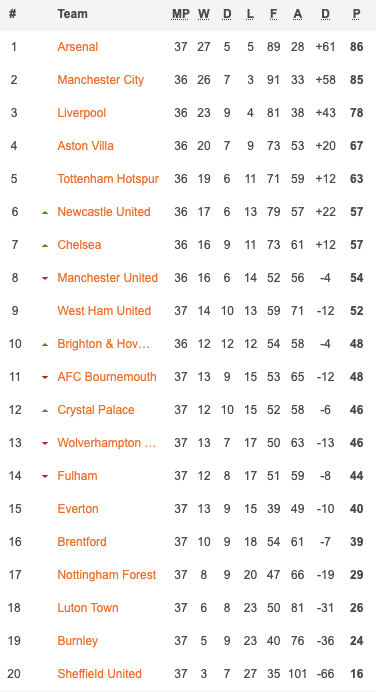376x692 pixels.
Task: Visit the Sheffield United link
Action: tap(99, 674)
